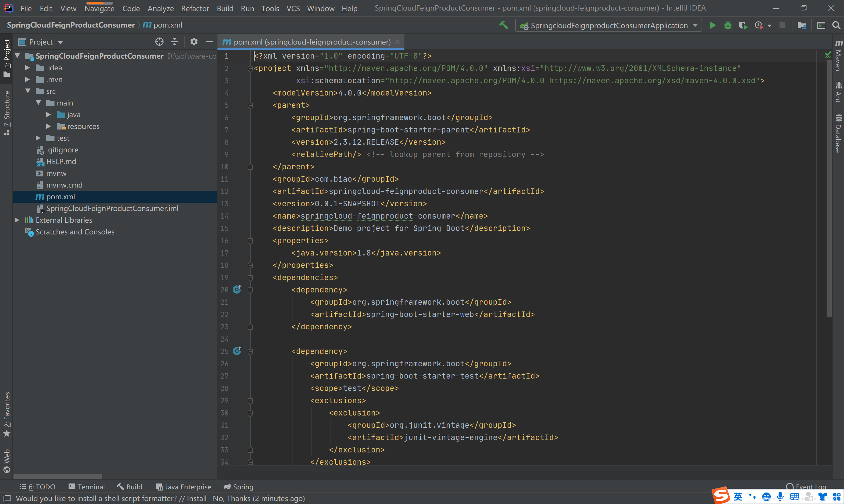Expand the java folder
Screen dimensions: 844x504
(49, 115)
